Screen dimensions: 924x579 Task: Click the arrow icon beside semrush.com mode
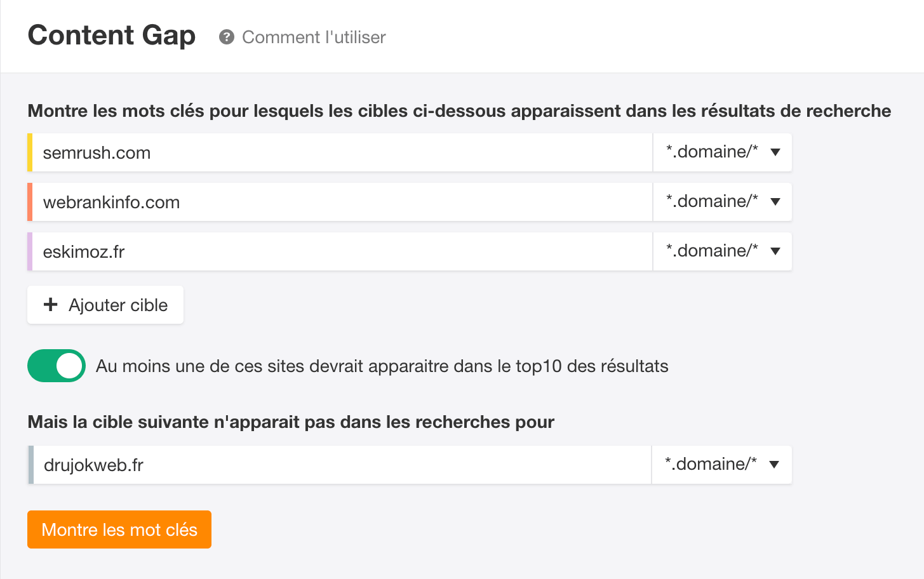point(775,152)
